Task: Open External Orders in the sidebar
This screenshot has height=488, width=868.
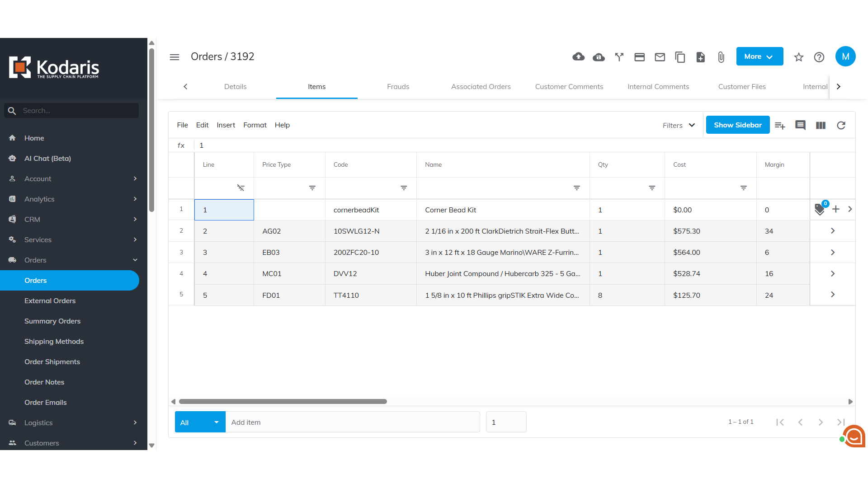Action: coord(50,301)
